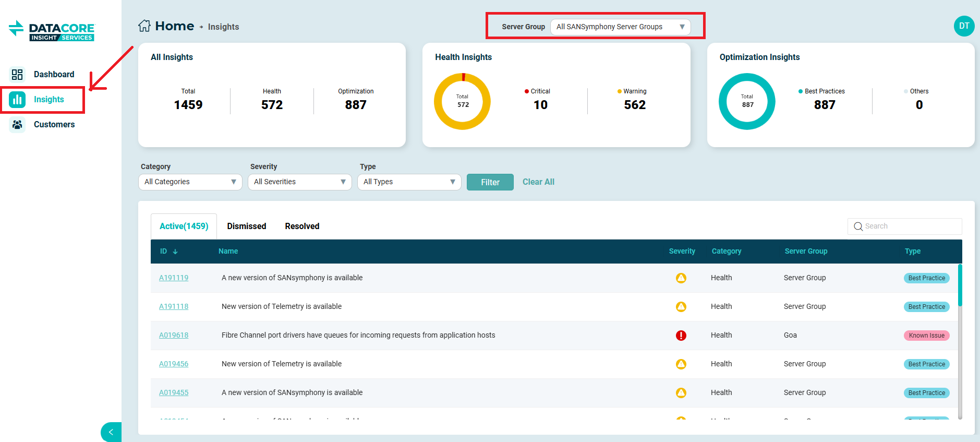Image resolution: width=980 pixels, height=442 pixels.
Task: Open insight A191118 link
Action: point(174,306)
